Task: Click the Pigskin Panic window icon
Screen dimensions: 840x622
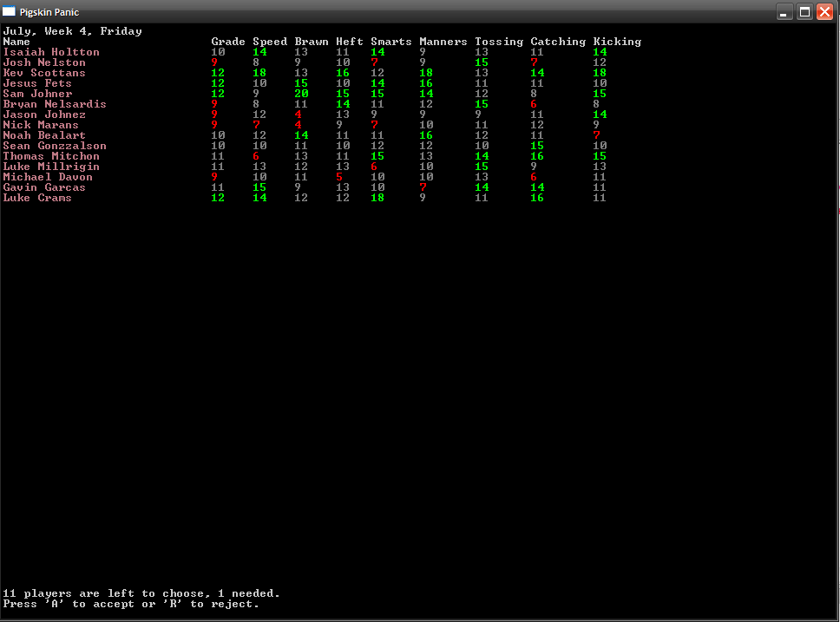Action: [9, 11]
